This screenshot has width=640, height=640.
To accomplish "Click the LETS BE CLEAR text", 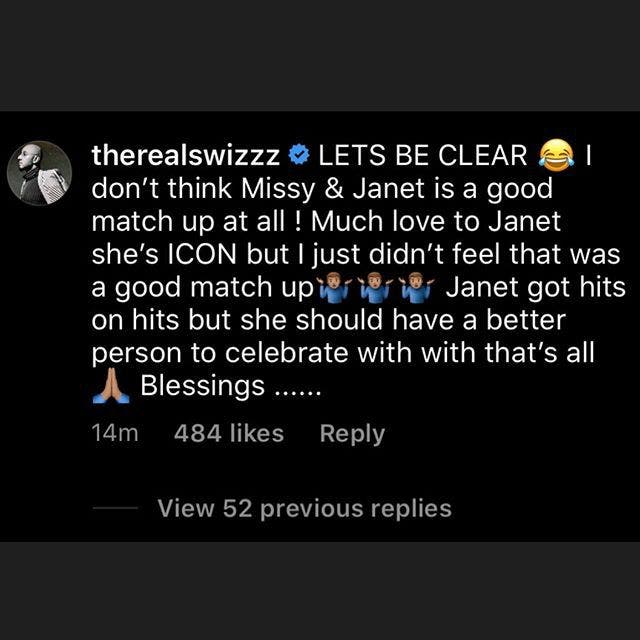I will coord(422,156).
